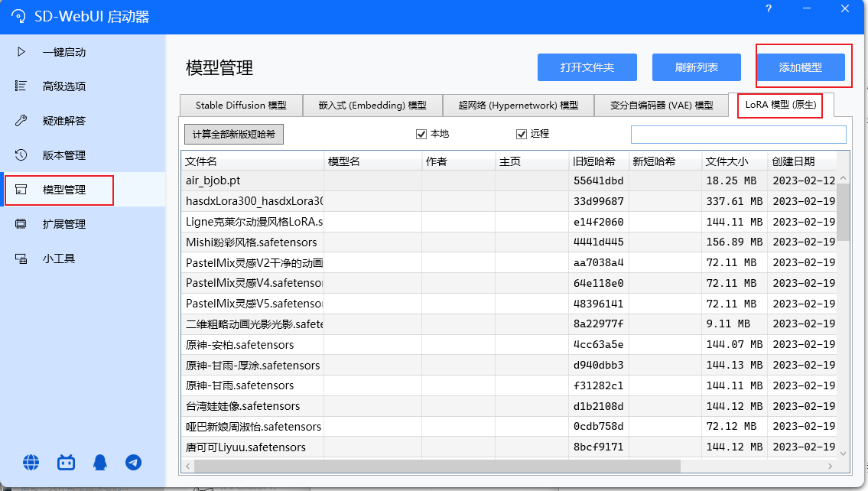Click the 打开文件夹 button
Viewport: 868px width, 491px height.
(x=587, y=67)
